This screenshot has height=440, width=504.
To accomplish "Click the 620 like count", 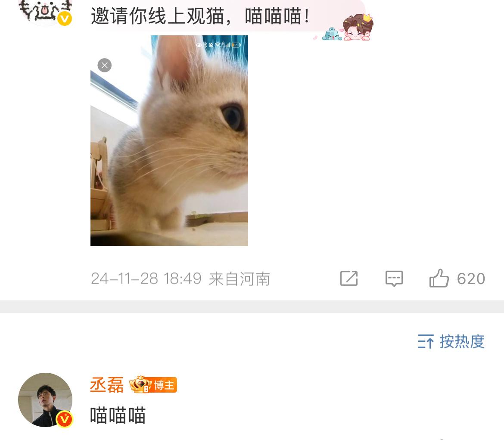I will [x=471, y=278].
